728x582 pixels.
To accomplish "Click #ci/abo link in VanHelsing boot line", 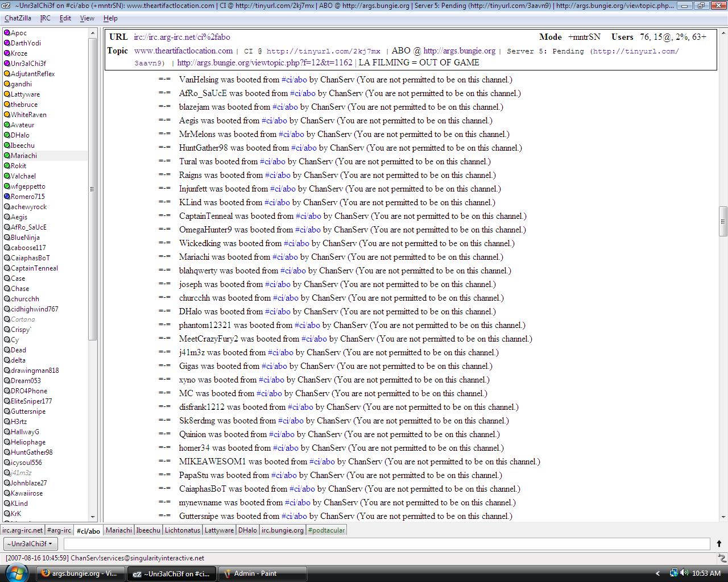I will pyautogui.click(x=295, y=80).
